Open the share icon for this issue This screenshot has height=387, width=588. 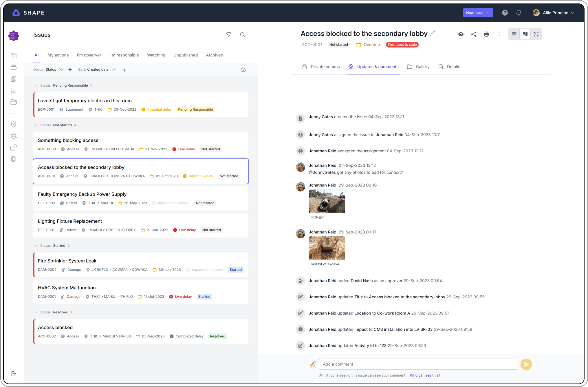click(x=474, y=34)
